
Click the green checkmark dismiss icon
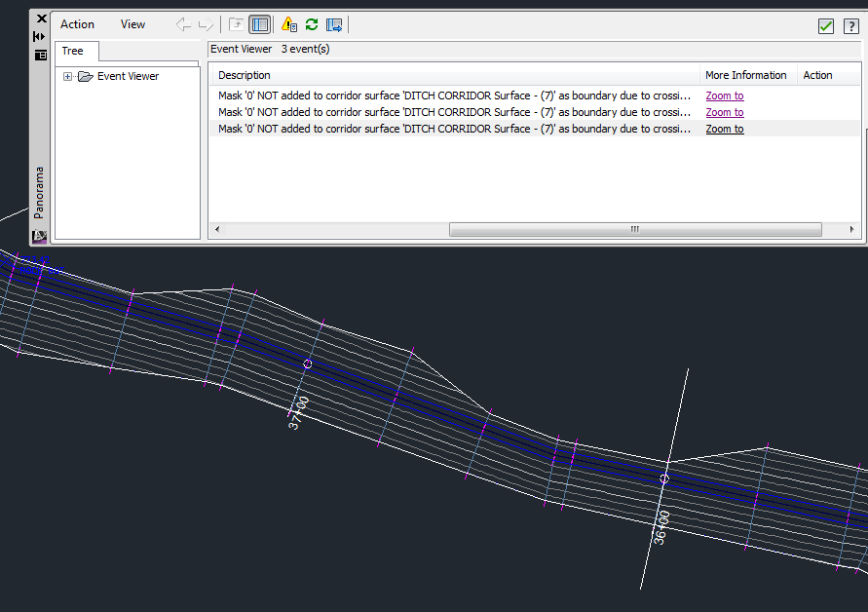click(x=826, y=26)
